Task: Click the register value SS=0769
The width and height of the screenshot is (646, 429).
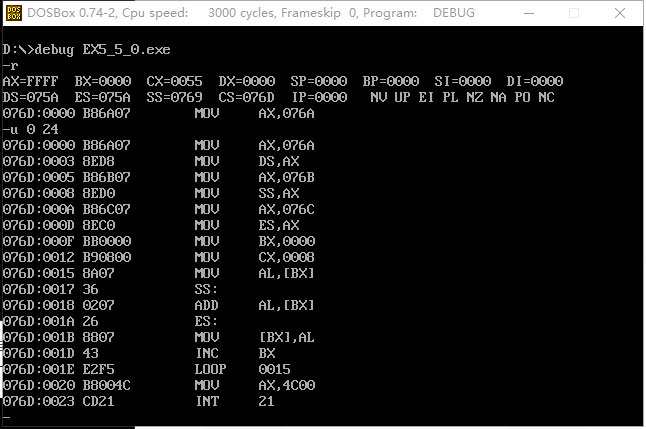Action: [x=174, y=97]
